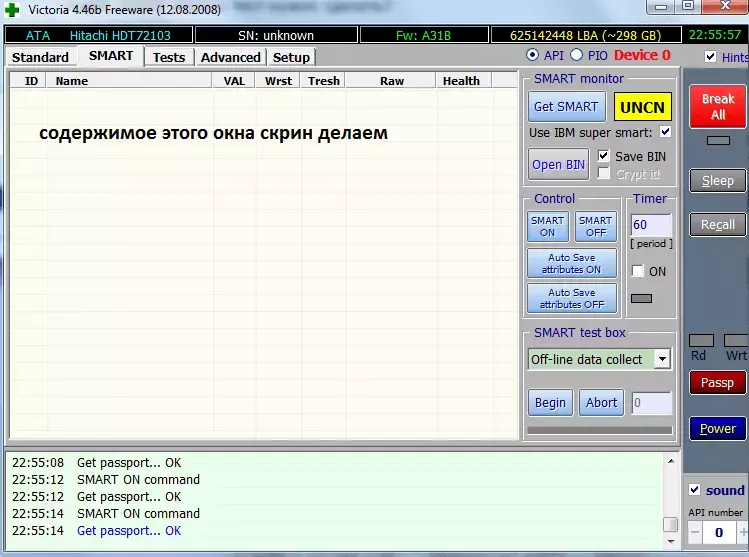Click the Hitachi HDT72103 drive model text
Viewport: 749px width, 557px height.
[x=120, y=35]
